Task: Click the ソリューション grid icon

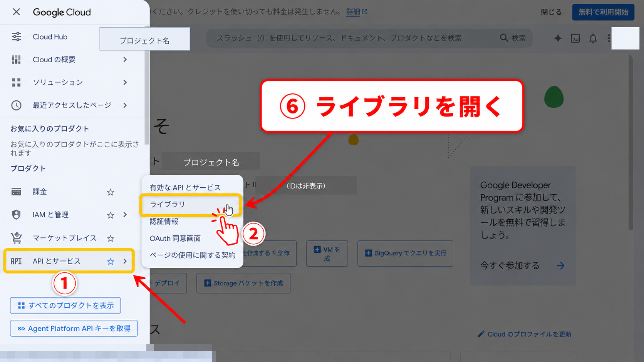Action: click(x=16, y=82)
